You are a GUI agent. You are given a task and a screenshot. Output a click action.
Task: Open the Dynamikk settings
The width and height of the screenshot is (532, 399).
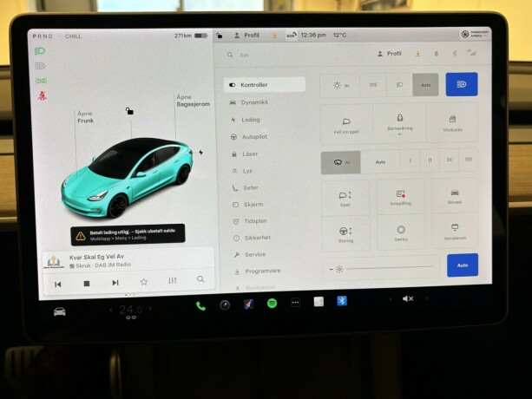[x=249, y=102]
